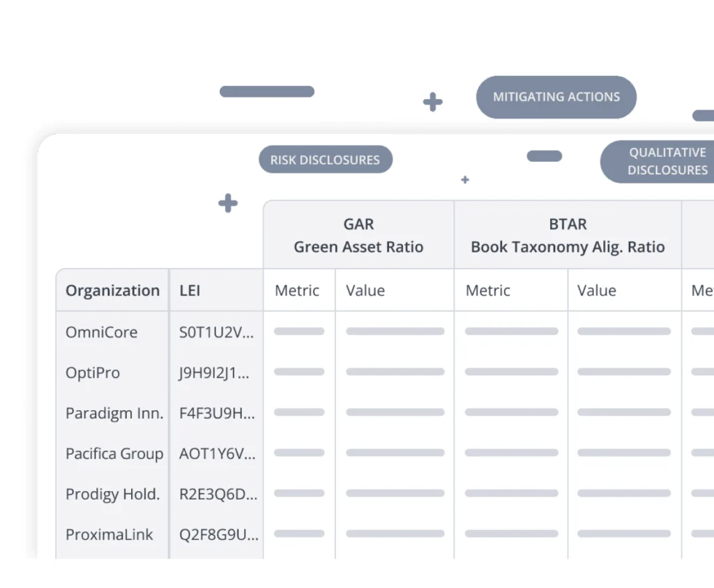
Task: Click the ProximaLink organization name
Action: click(x=109, y=534)
